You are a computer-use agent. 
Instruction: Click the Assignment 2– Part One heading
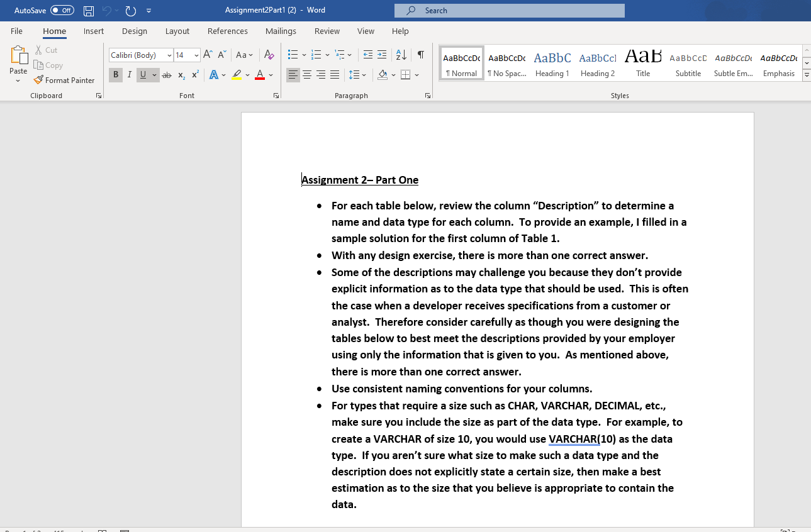(x=360, y=180)
